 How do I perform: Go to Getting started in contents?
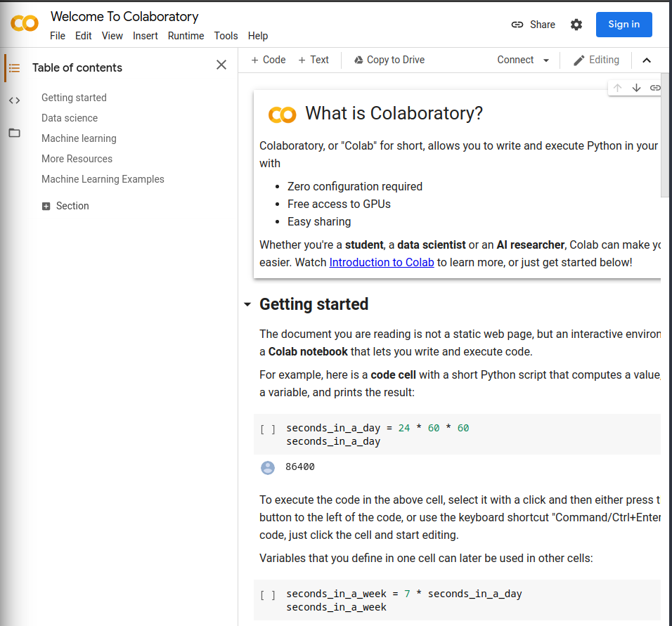coord(74,98)
